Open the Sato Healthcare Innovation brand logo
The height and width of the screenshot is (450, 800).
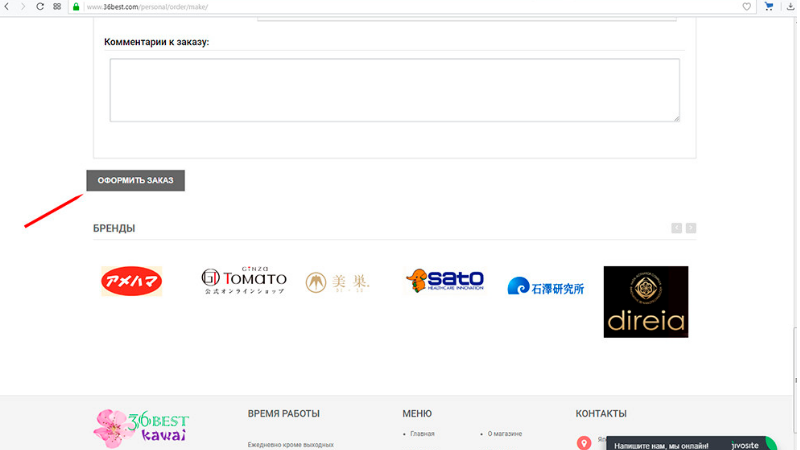445,281
